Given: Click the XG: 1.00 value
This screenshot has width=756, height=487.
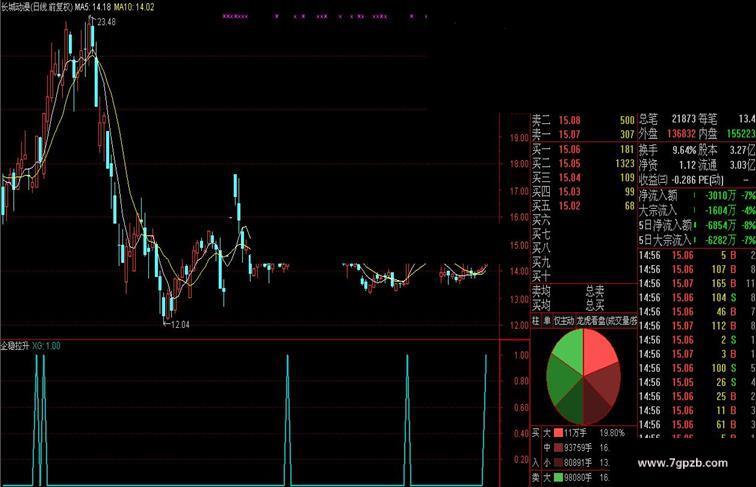Looking at the screenshot, I should pyautogui.click(x=46, y=346).
